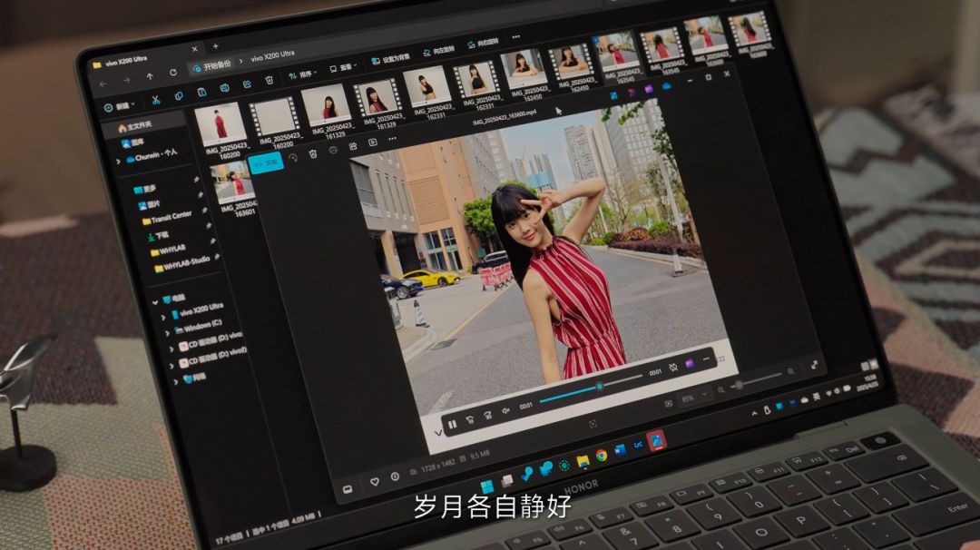Move the video progress slider handle
The width and height of the screenshot is (980, 550).
pos(599,387)
